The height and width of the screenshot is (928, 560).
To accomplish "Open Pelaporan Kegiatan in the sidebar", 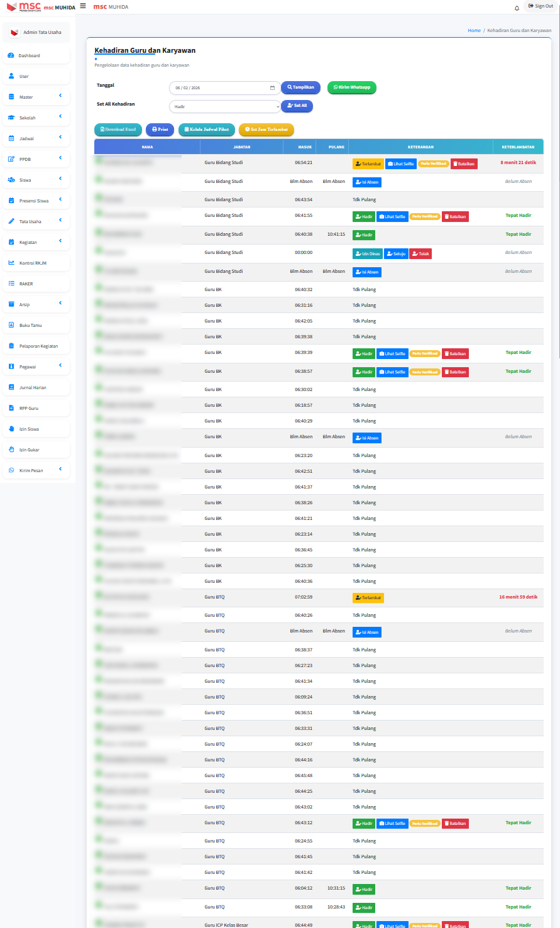I will (x=38, y=346).
